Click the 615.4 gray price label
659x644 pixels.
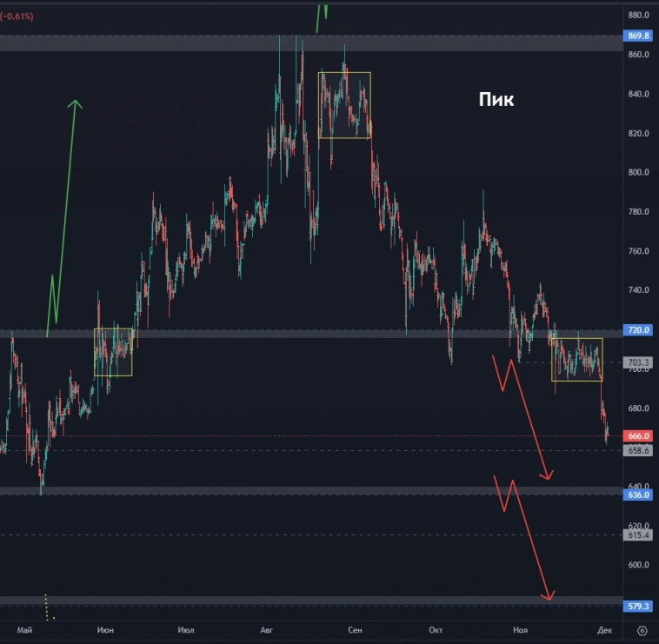[x=638, y=534]
